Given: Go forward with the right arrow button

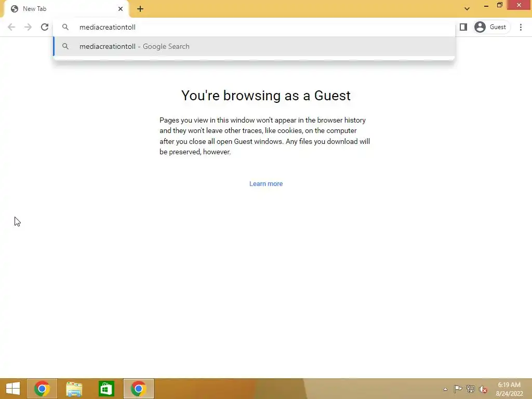Looking at the screenshot, I should [x=28, y=27].
